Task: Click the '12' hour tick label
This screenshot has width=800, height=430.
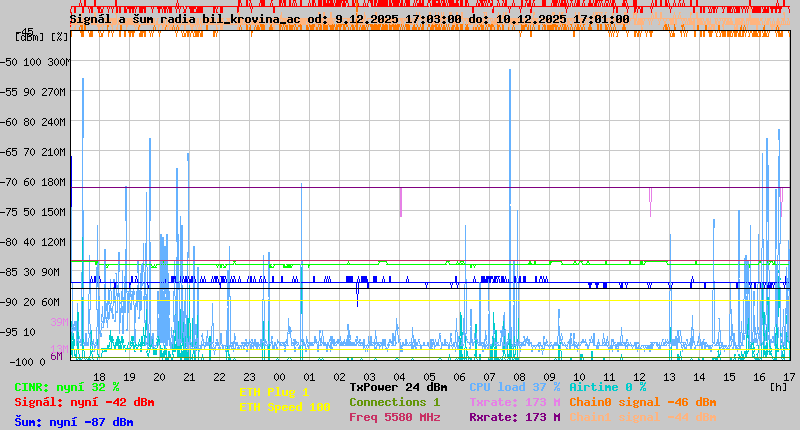Action: pyautogui.click(x=639, y=377)
